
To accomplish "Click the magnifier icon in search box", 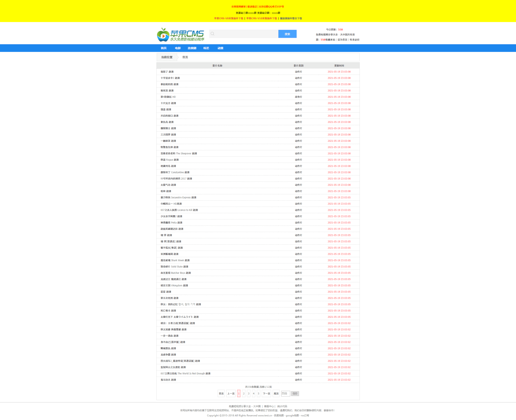I will pos(212,34).
